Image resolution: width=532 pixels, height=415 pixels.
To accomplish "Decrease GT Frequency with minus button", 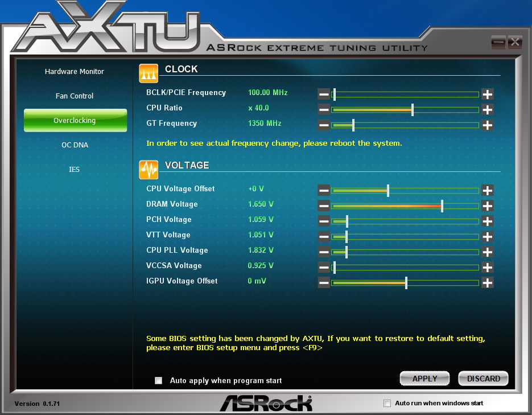I will pyautogui.click(x=324, y=125).
